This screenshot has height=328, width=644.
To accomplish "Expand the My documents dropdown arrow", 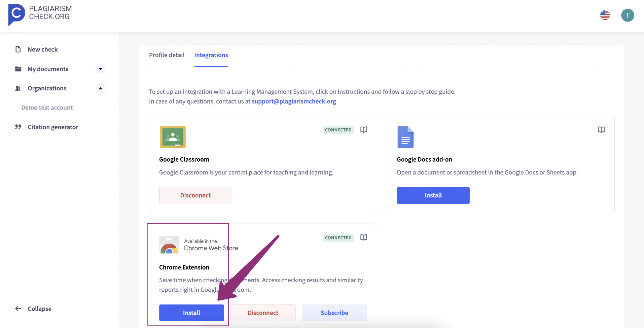I will [100, 69].
